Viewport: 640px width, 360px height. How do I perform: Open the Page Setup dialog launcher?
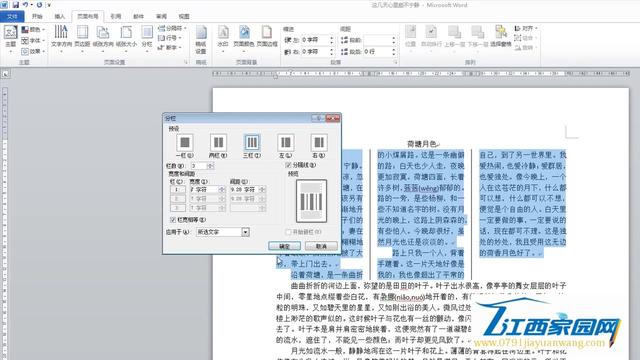(x=186, y=62)
